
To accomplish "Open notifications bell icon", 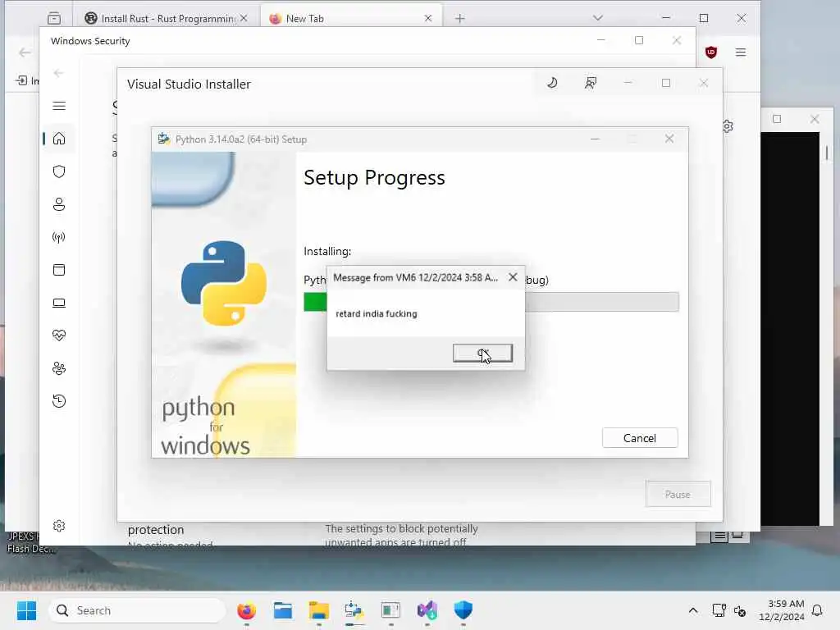I will point(818,610).
